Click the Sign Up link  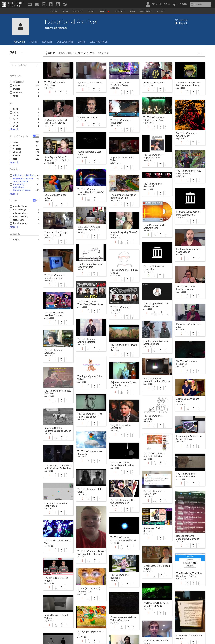tap(156, 4)
